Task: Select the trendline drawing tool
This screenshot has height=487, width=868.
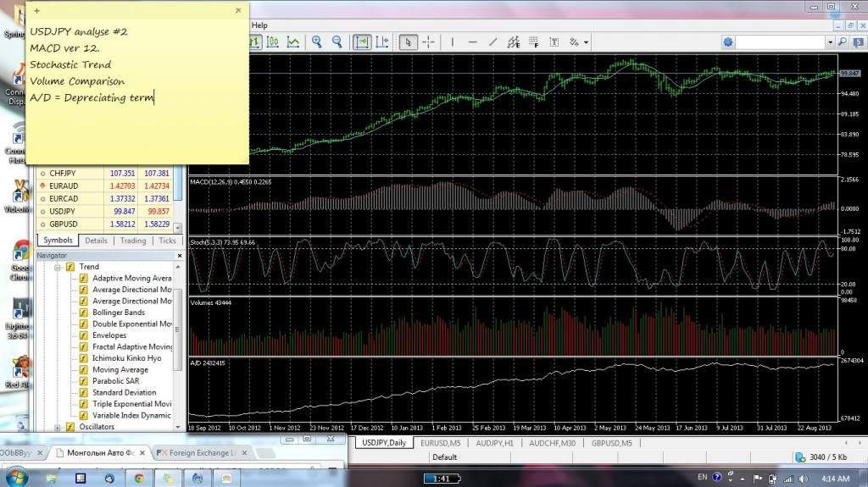Action: 492,42
